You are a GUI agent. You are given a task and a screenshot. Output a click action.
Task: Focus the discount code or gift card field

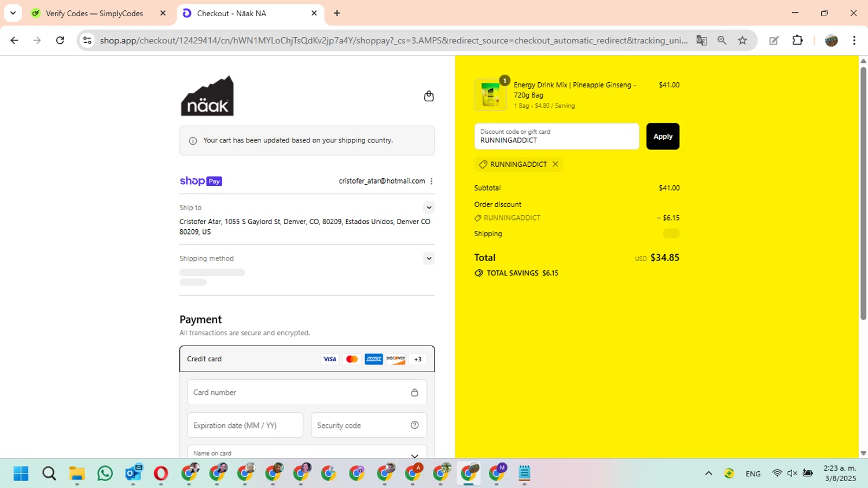click(557, 137)
